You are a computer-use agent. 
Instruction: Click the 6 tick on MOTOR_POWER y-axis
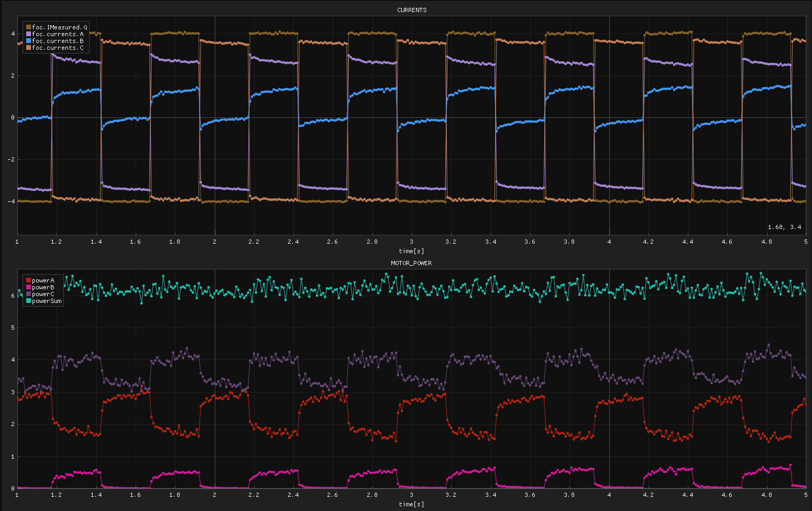coord(13,296)
